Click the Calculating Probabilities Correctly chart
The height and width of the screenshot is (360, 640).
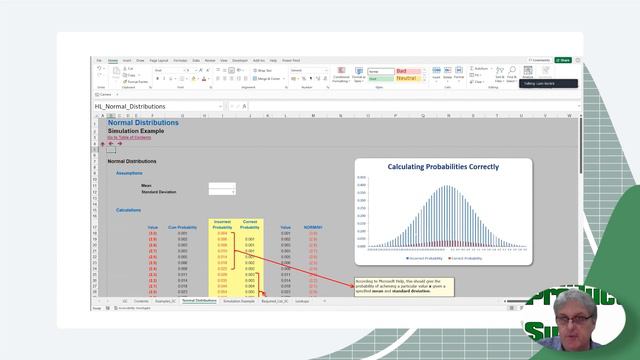444,212
